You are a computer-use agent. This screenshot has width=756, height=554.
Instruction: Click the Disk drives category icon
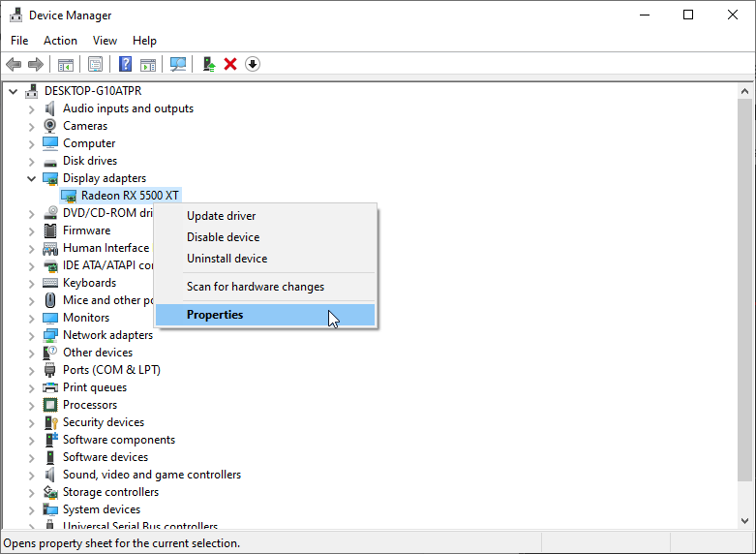pos(50,162)
